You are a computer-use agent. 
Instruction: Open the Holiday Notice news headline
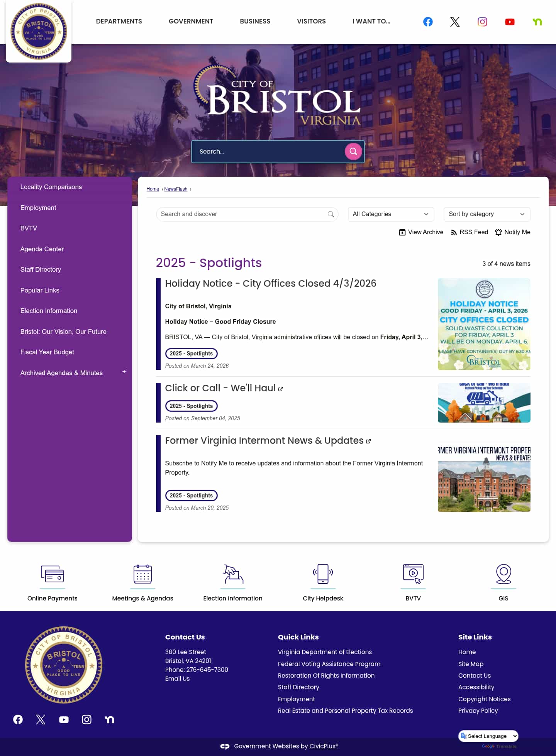271,284
